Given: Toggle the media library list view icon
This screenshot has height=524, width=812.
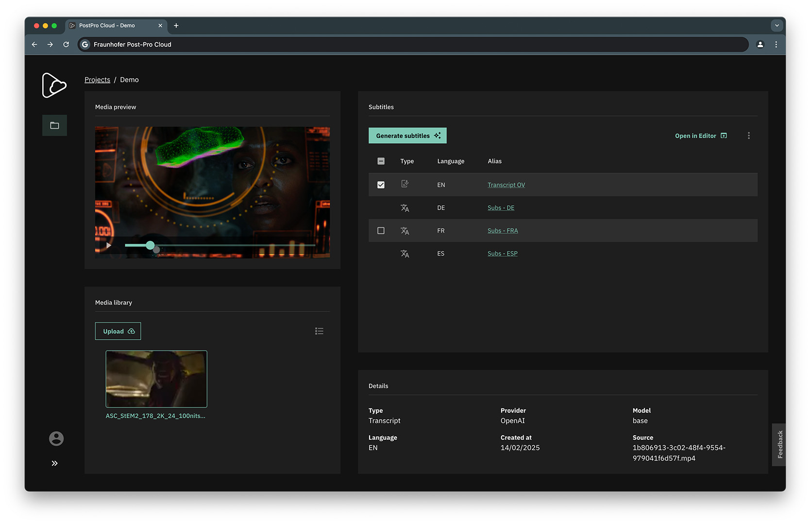Looking at the screenshot, I should click(319, 331).
